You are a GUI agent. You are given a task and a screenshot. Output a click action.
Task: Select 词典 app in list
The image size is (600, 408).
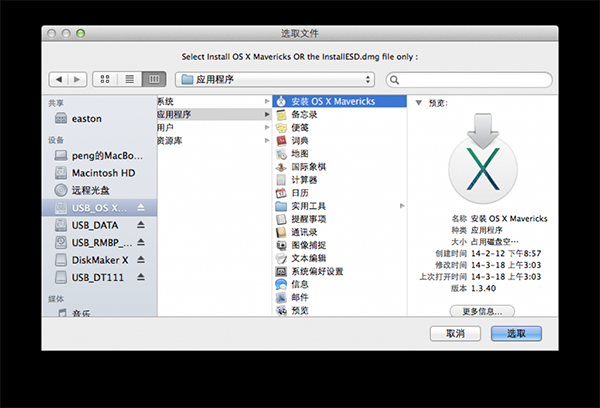[x=339, y=140]
